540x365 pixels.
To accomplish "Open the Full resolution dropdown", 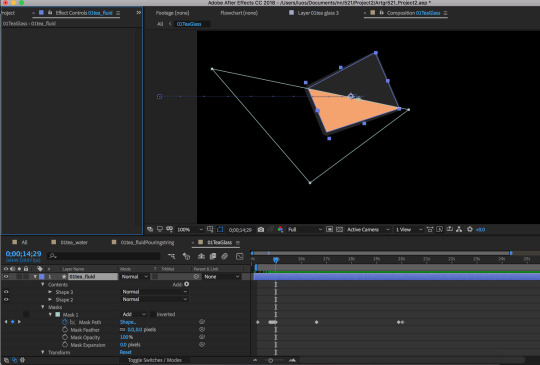I will pos(304,229).
